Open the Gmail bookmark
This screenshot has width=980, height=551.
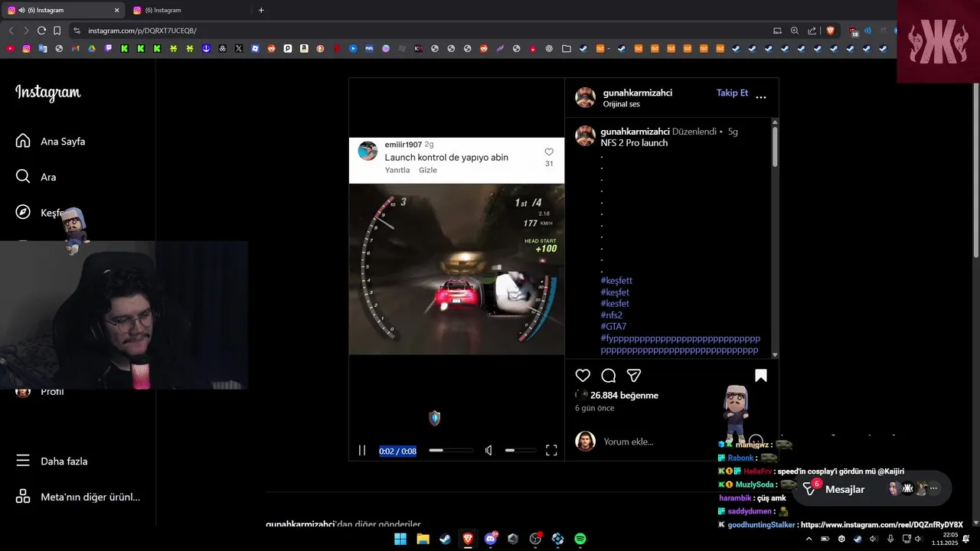[x=75, y=48]
